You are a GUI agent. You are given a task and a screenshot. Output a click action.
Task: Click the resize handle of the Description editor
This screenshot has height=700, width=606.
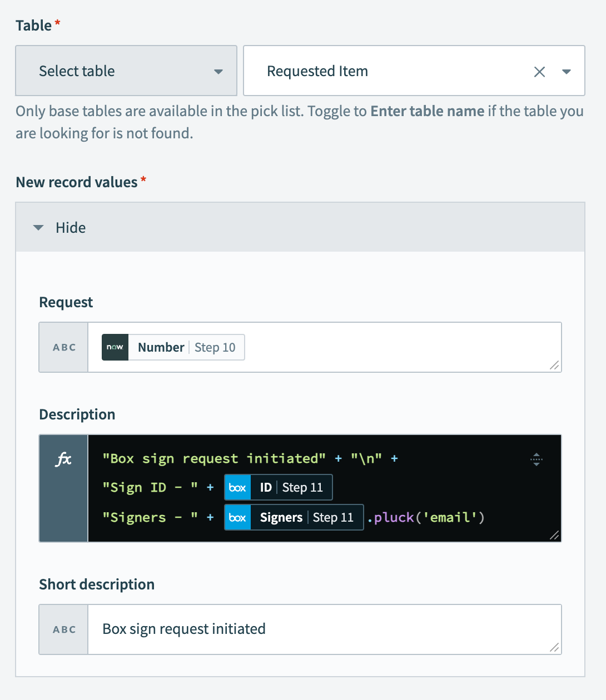click(x=554, y=535)
